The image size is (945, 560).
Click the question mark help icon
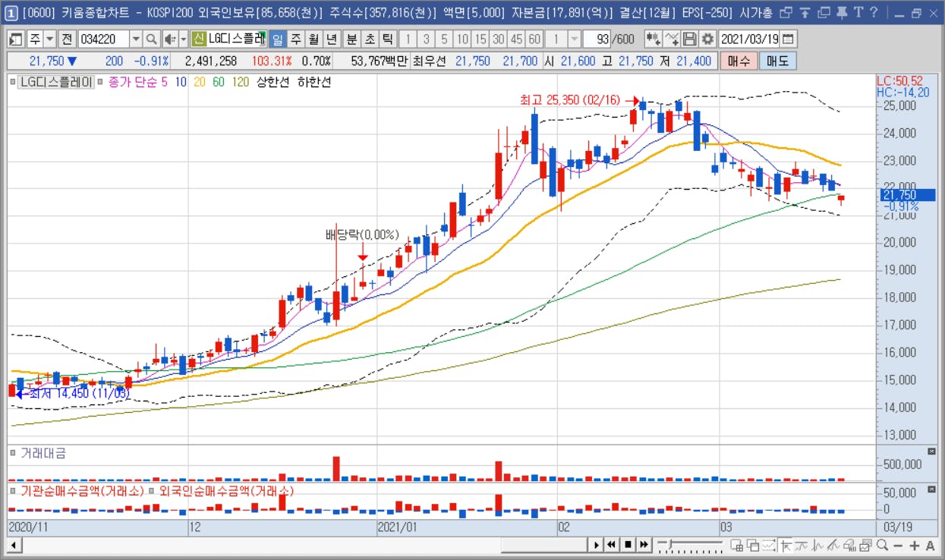(874, 13)
